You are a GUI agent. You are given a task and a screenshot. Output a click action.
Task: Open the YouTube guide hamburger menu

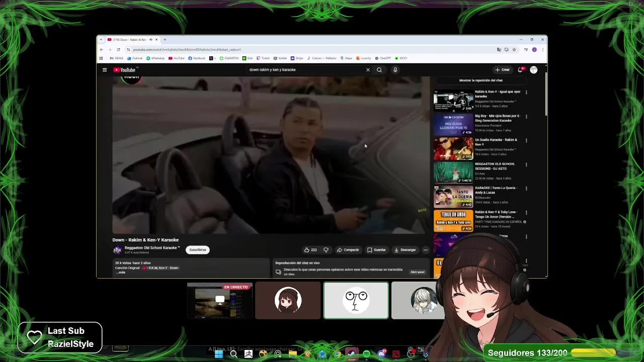(x=105, y=70)
